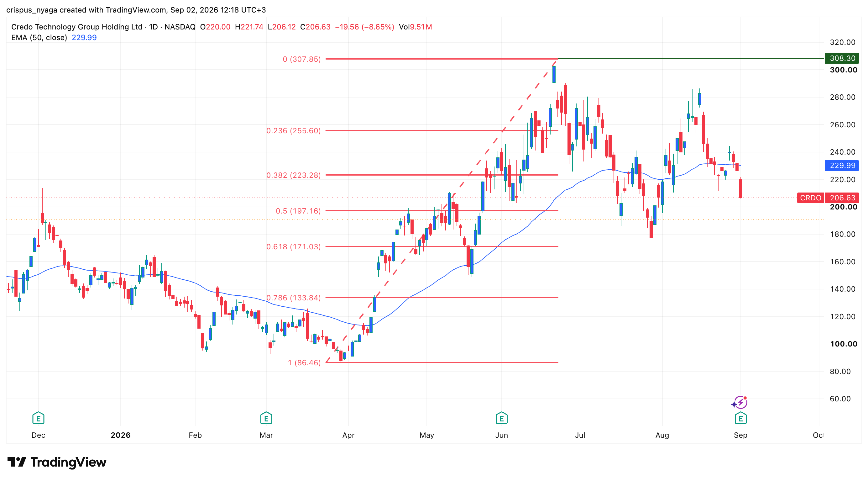Click the 240.00 price axis tick
Image resolution: width=868 pixels, height=481 pixels.
[842, 152]
